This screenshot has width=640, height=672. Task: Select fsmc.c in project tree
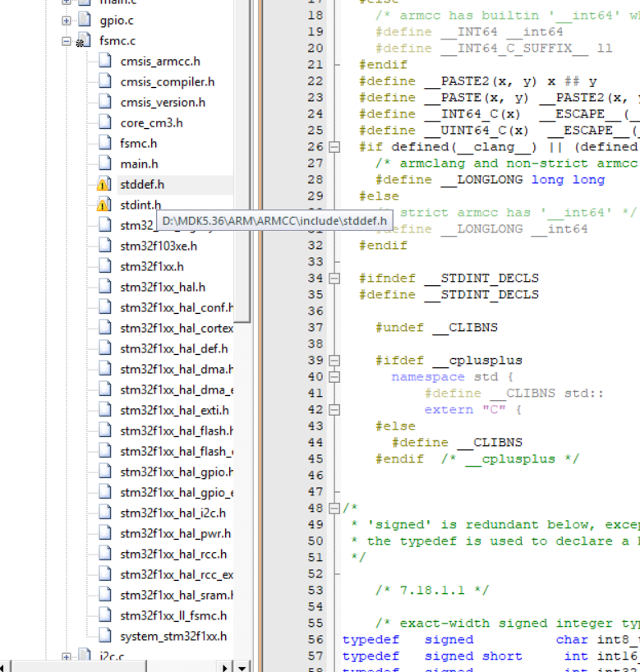[117, 41]
